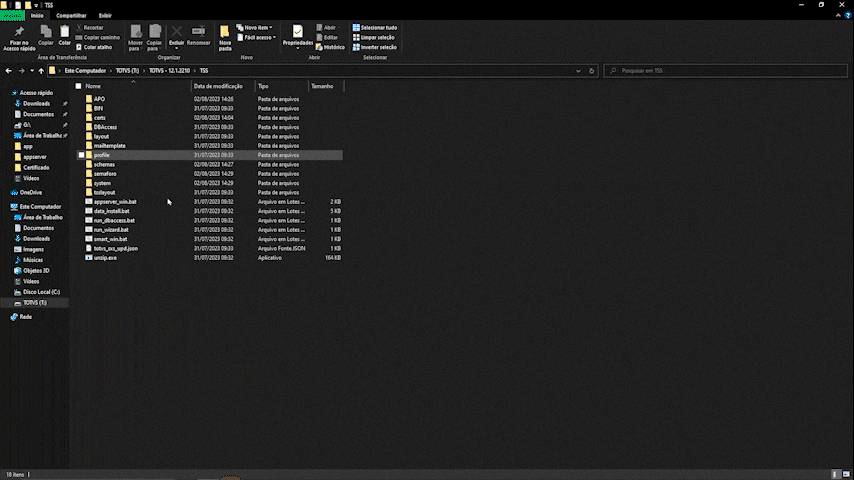This screenshot has width=854, height=480.
Task: Select TOTVS (T:) drive in sidebar
Action: (x=35, y=302)
